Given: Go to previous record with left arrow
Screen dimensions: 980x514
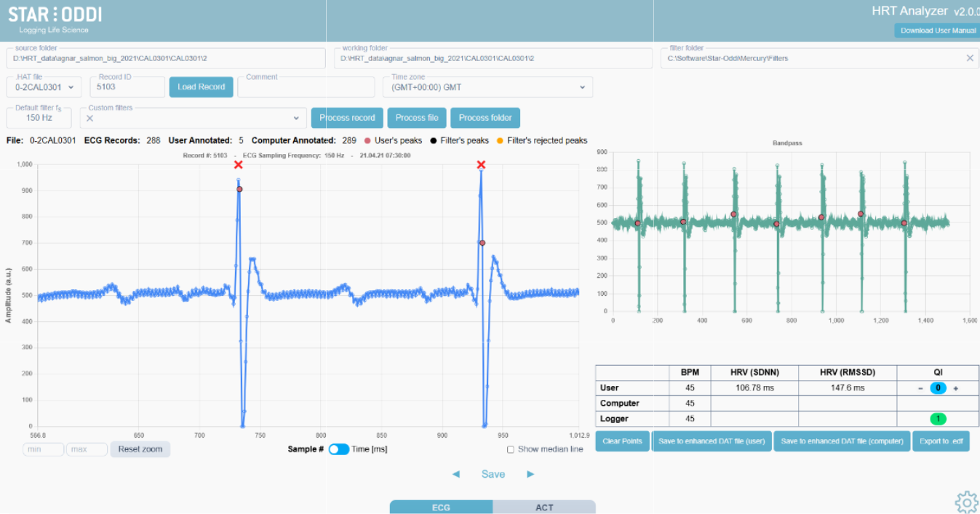Looking at the screenshot, I should [x=456, y=474].
